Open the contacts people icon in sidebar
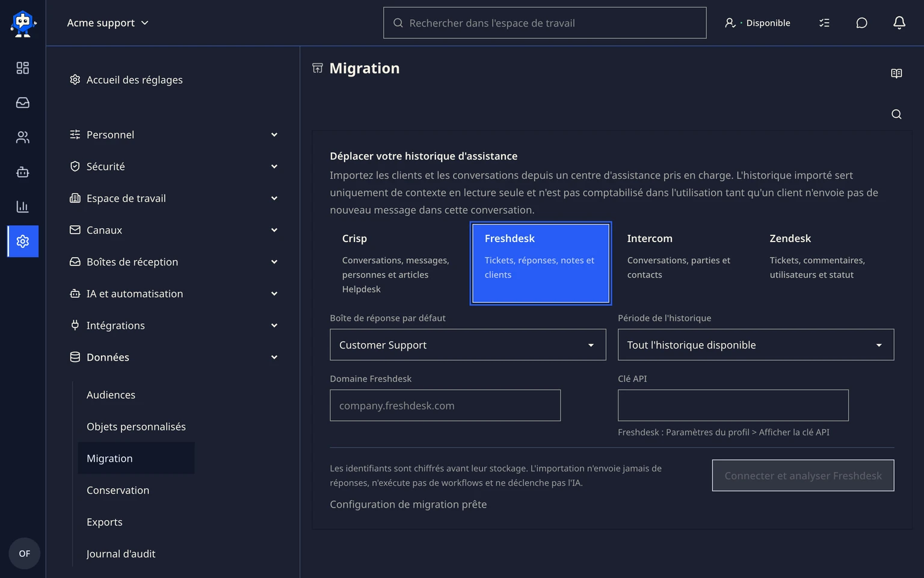Image resolution: width=924 pixels, height=578 pixels. click(23, 137)
